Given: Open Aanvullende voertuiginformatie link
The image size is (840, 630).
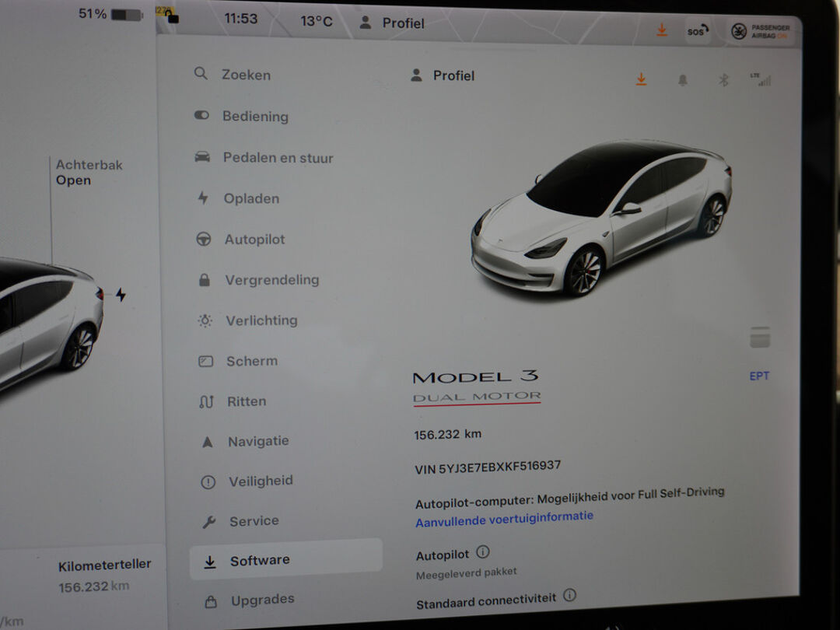Looking at the screenshot, I should [x=504, y=519].
